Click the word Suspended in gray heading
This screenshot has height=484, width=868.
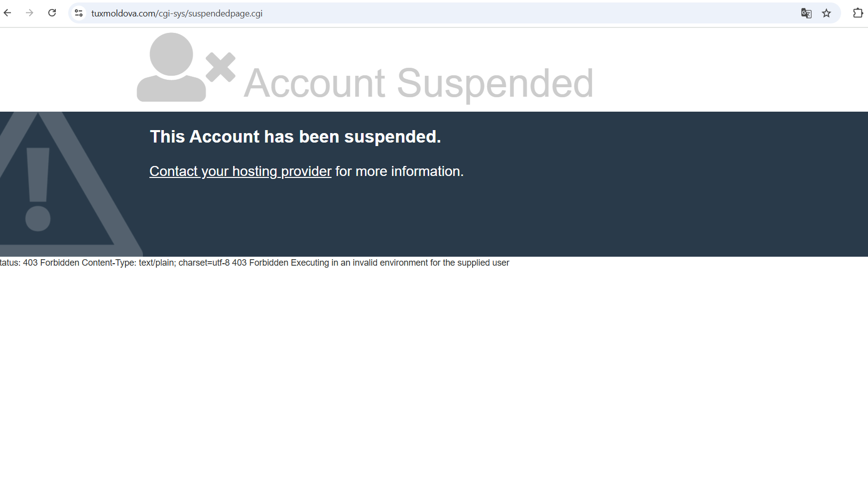(x=495, y=83)
